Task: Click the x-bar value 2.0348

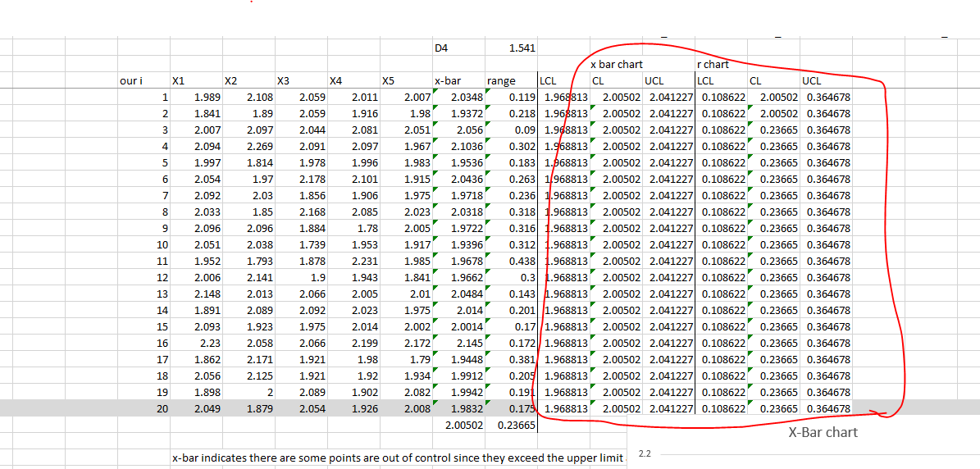Action: [x=458, y=98]
